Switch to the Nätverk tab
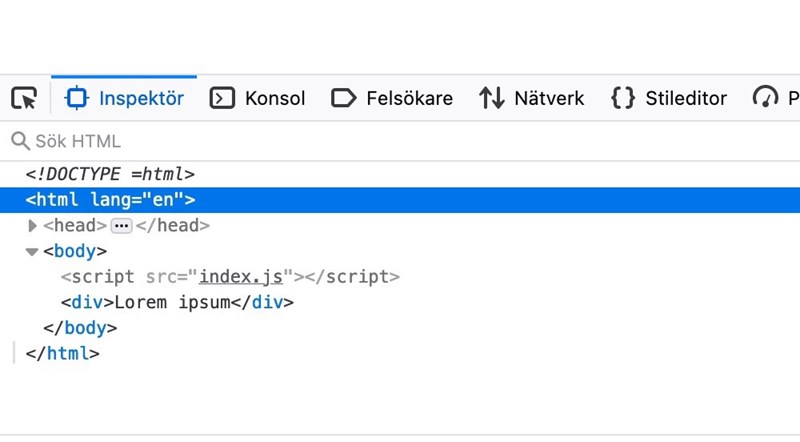 coord(531,98)
